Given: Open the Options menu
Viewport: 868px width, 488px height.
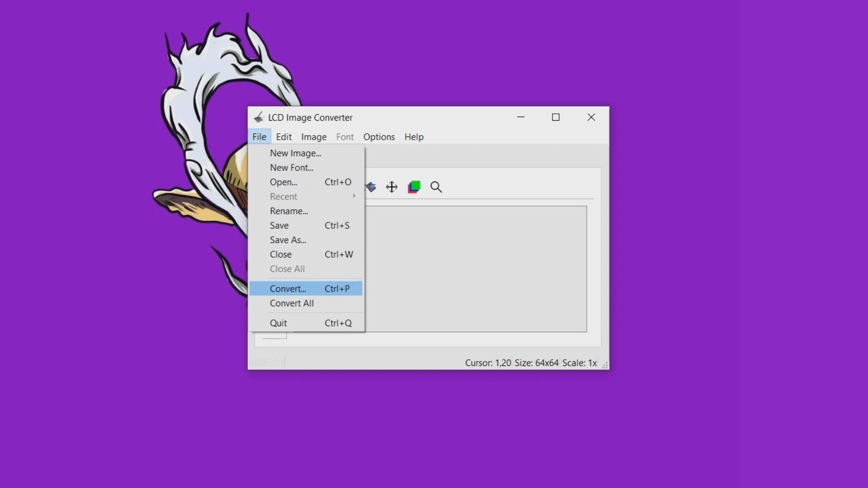Looking at the screenshot, I should [x=379, y=137].
